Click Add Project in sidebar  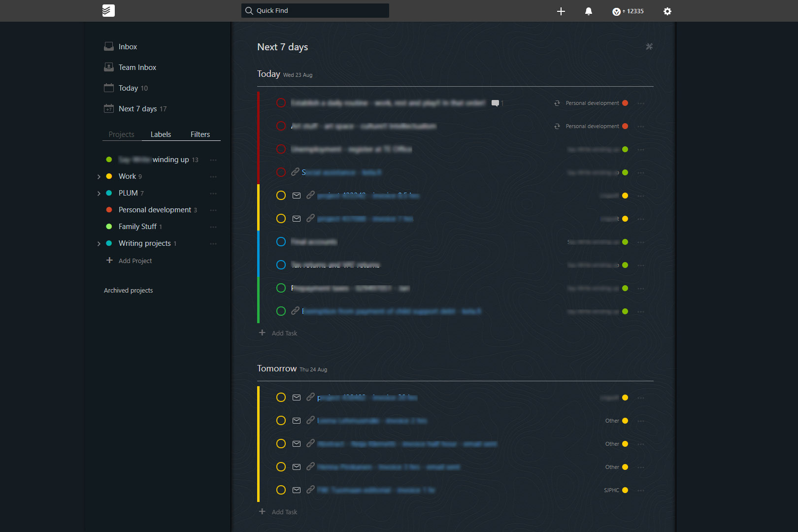click(x=134, y=261)
